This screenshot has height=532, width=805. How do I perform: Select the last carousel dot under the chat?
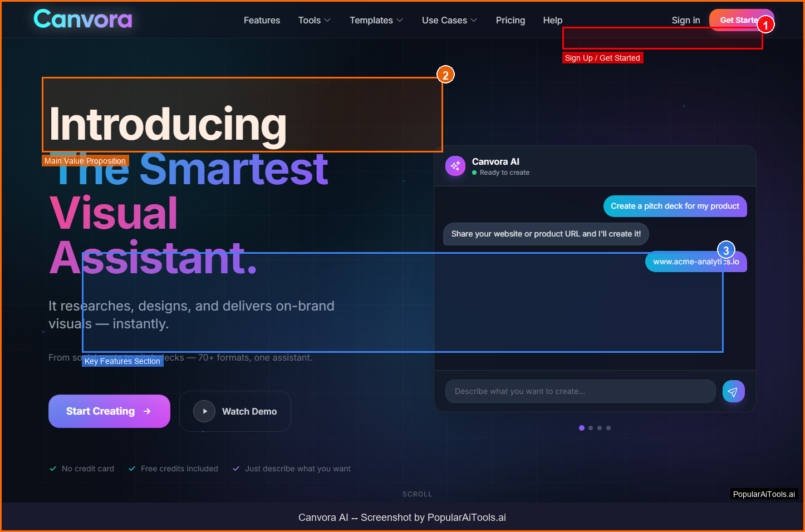point(608,428)
